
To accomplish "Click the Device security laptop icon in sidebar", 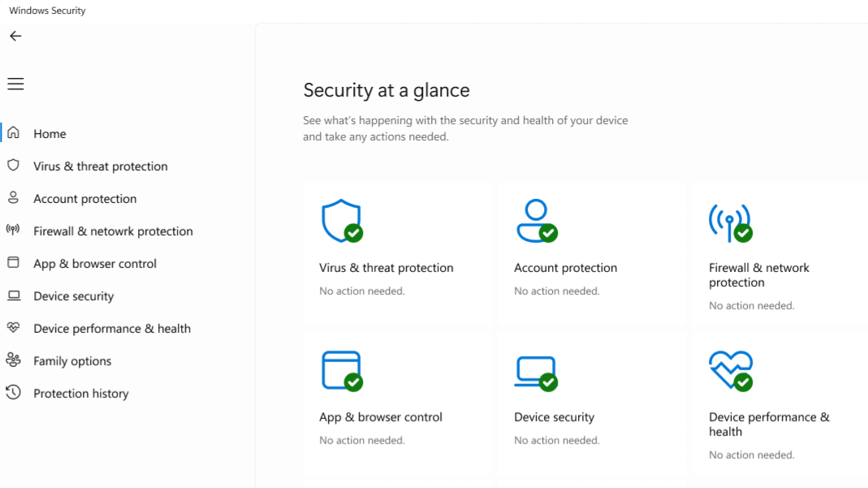I will tap(14, 296).
